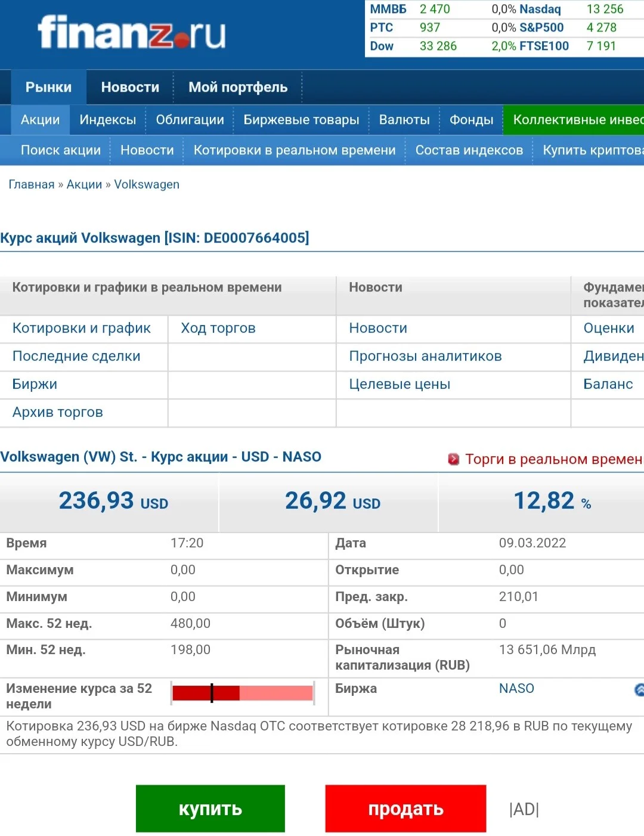Viewport: 644px width, 836px height.
Task: Select the Акции submenu item
Action: coord(40,120)
